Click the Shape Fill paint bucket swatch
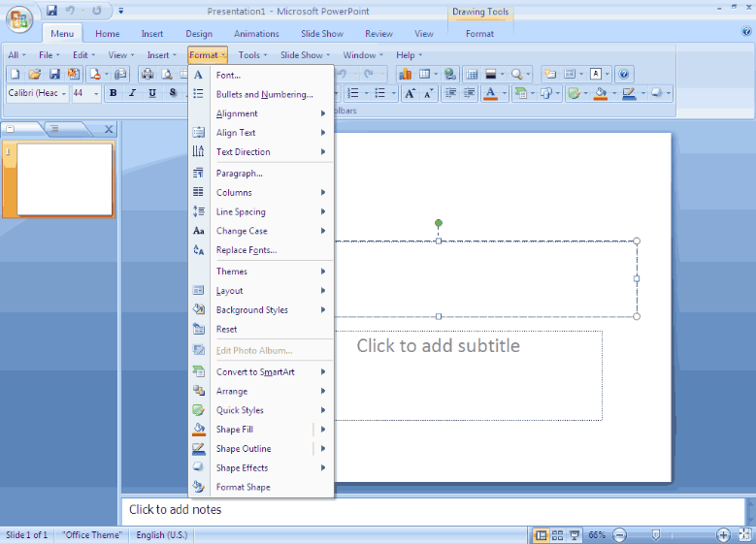756x544 pixels. click(601, 93)
